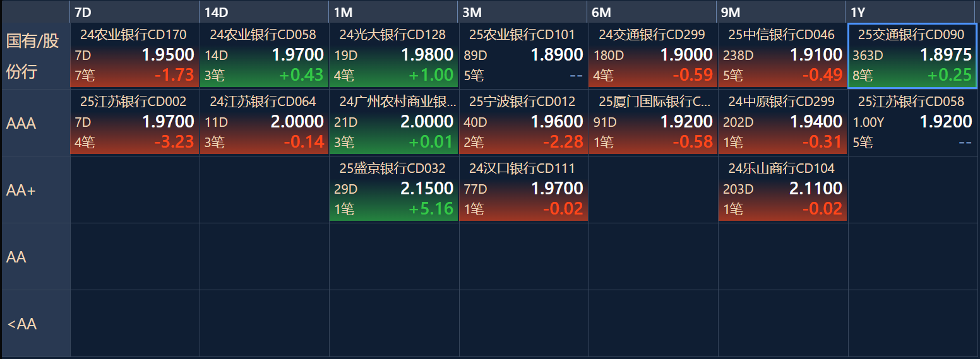
Task: Open the 25中信银行CD046 quote cell
Action: pyautogui.click(x=782, y=56)
